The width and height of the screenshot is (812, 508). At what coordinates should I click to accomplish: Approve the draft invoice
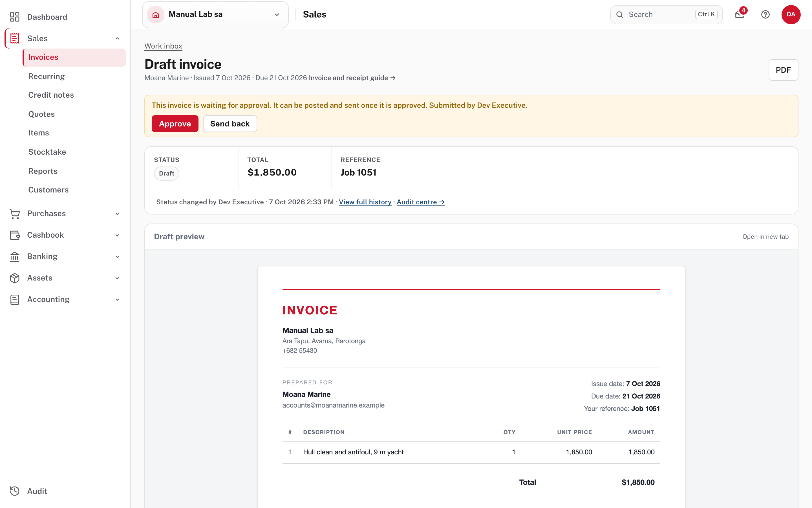[x=175, y=124]
